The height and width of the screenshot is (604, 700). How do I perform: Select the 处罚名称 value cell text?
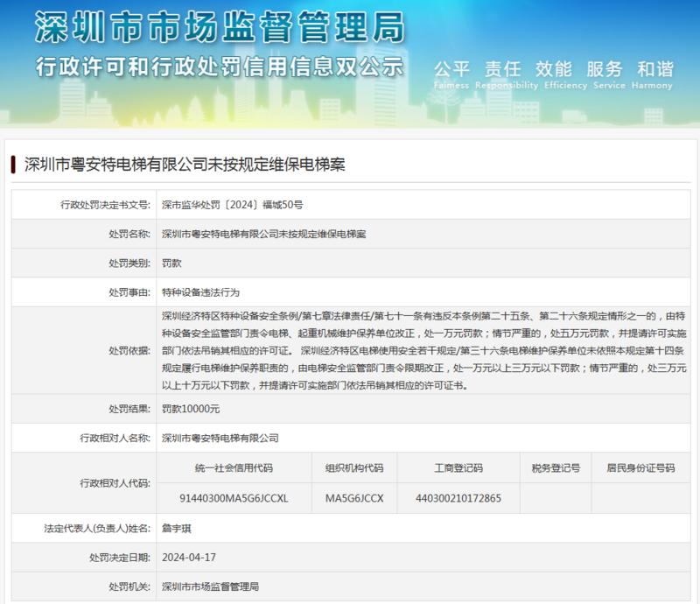tap(264, 234)
